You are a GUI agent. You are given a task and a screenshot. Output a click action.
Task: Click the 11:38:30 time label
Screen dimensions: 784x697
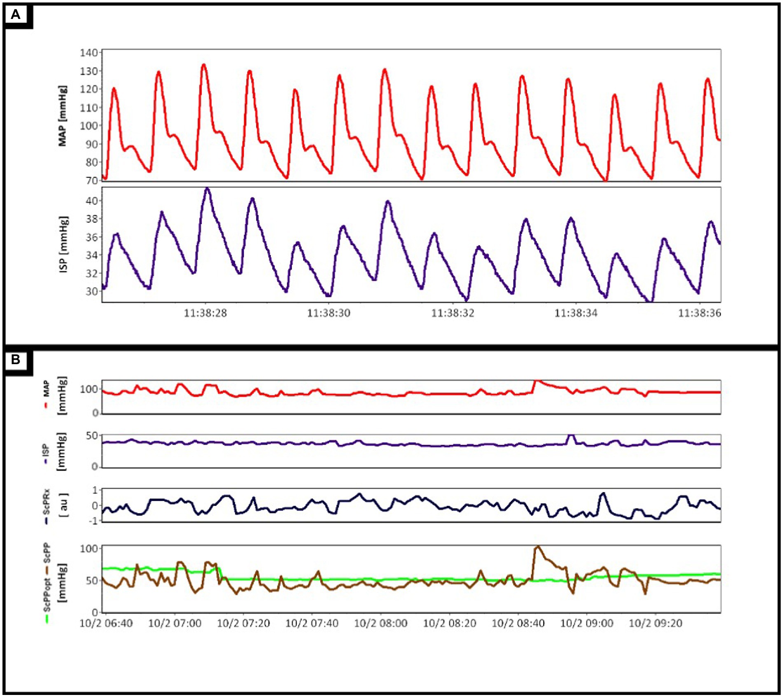point(329,313)
